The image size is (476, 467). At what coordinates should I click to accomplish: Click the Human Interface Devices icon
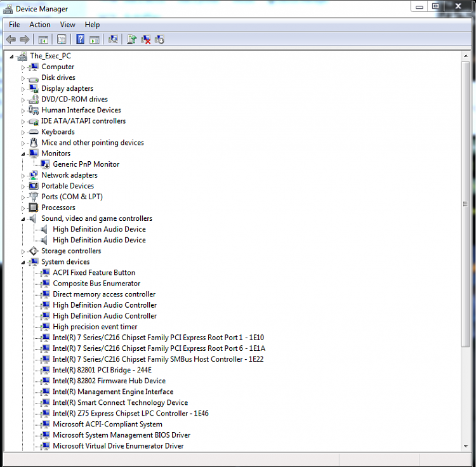tap(34, 110)
